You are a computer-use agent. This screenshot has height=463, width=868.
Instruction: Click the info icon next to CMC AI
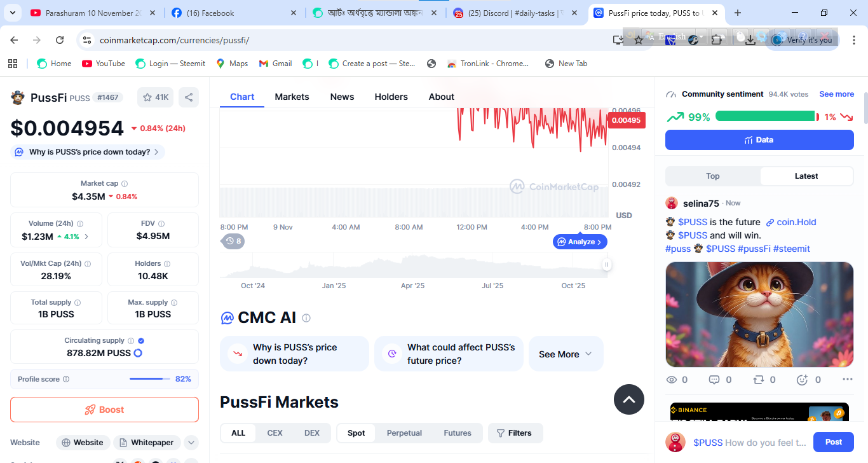point(306,318)
